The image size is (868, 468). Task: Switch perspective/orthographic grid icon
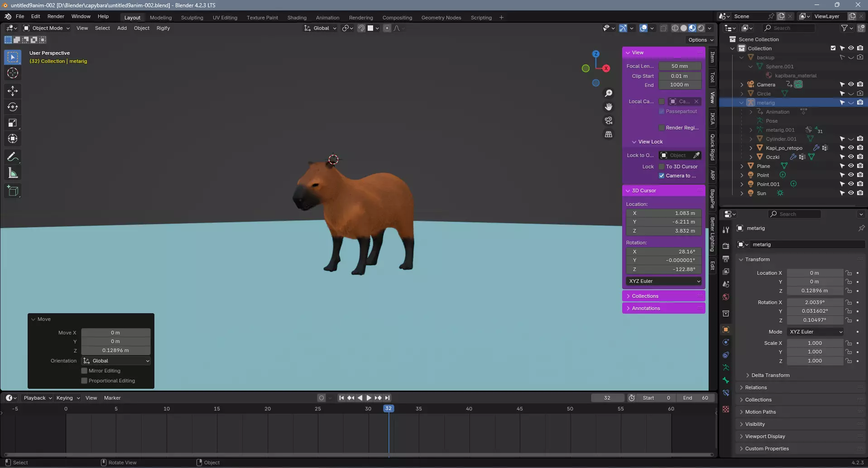click(609, 134)
